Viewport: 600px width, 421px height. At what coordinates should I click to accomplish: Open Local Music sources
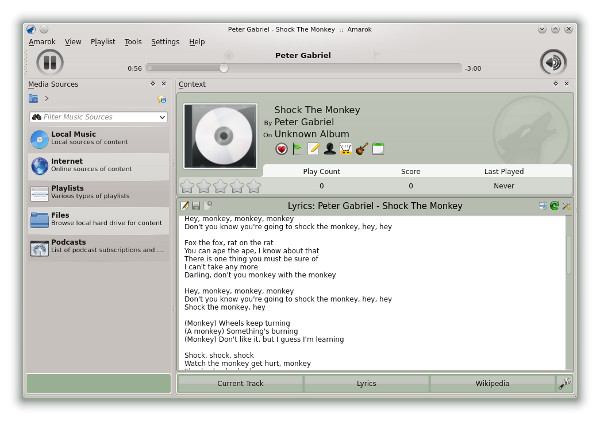click(x=98, y=139)
